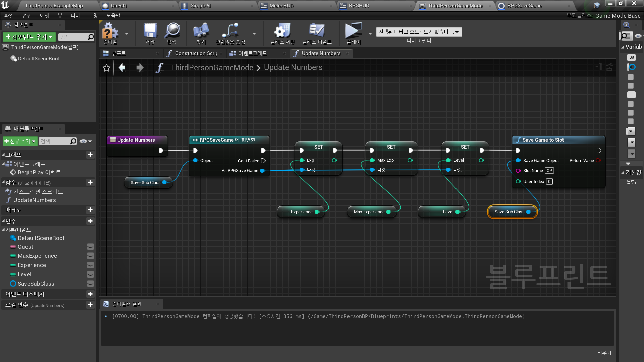644x362 pixels.
Task: Toggle visibility eye for SaveSubClass variable
Action: pyautogui.click(x=90, y=284)
